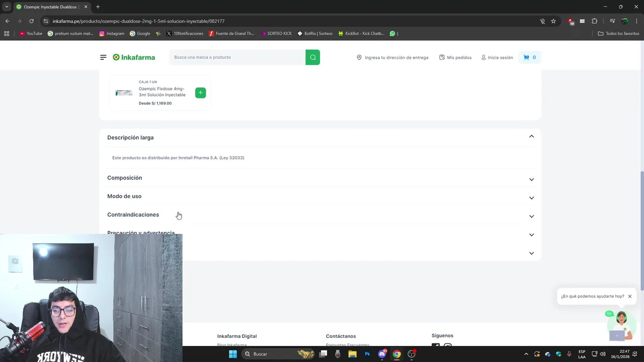Open Todos los favoritos folder
This screenshot has width=644, height=362.
[x=619, y=34]
